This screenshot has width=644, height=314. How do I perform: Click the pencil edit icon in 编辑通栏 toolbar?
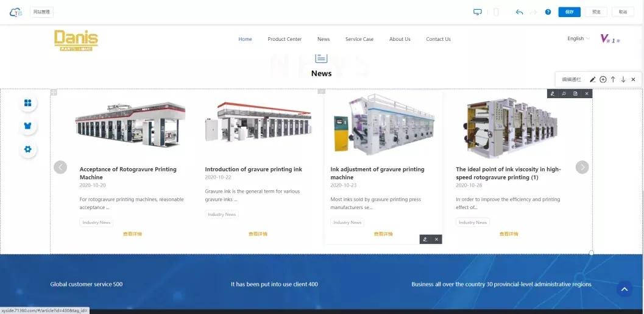pyautogui.click(x=593, y=79)
